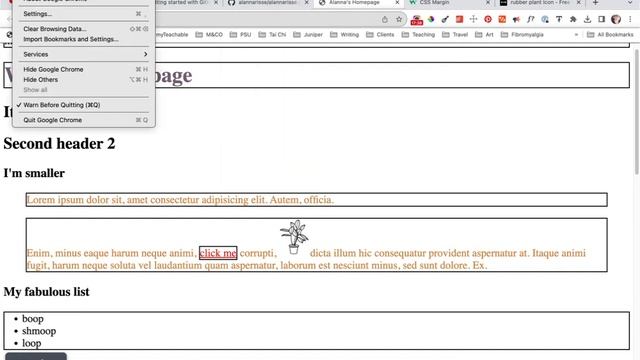The width and height of the screenshot is (640, 360).
Task: Open the All Bookmarks folder
Action: (x=610, y=35)
